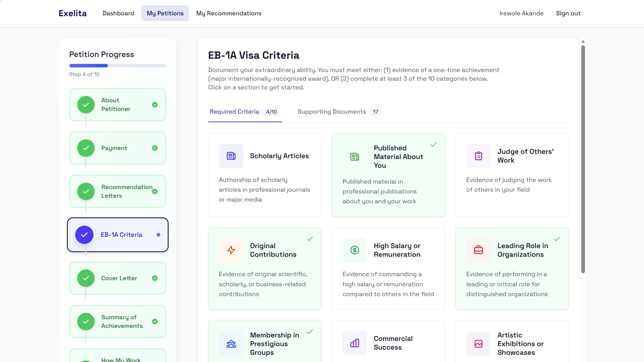Click the Leading Role briefcase icon
The width and height of the screenshot is (644, 362).
[x=478, y=250]
